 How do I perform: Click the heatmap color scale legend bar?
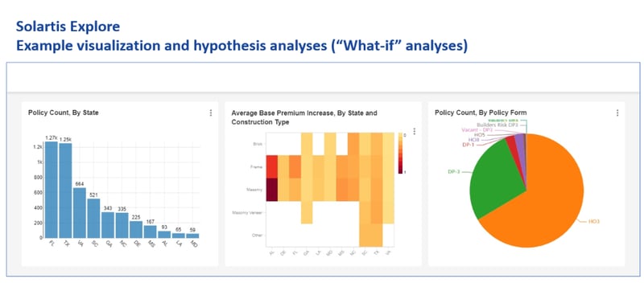(x=400, y=154)
